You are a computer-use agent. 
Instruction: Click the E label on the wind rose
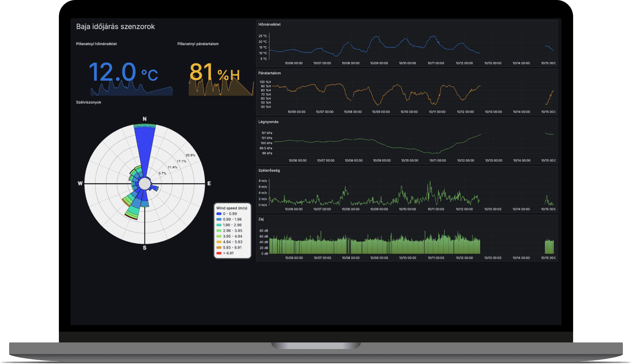click(209, 184)
